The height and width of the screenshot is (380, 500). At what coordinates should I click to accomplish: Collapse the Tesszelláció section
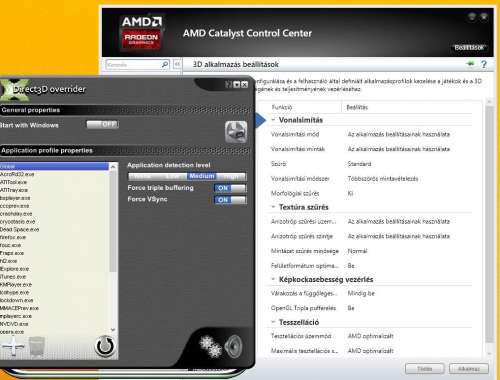273,322
